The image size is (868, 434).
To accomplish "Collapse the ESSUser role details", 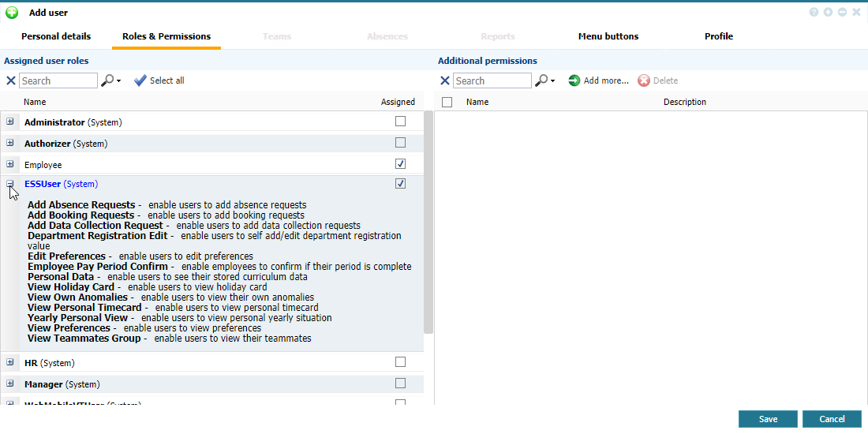I will 10,184.
